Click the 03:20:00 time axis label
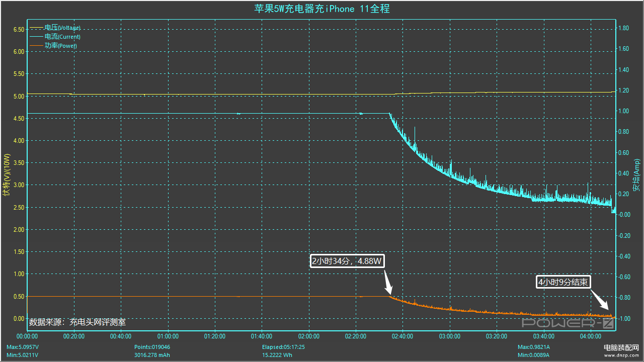The width and height of the screenshot is (644, 362). point(497,336)
